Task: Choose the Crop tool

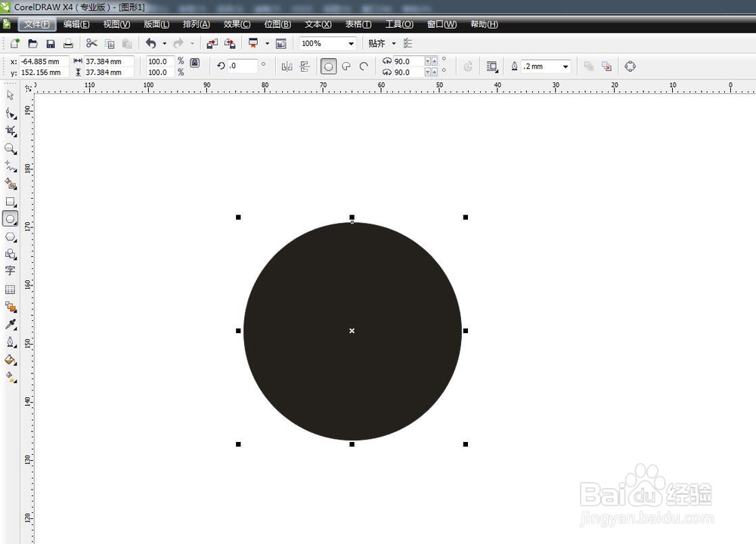Action: (11, 131)
